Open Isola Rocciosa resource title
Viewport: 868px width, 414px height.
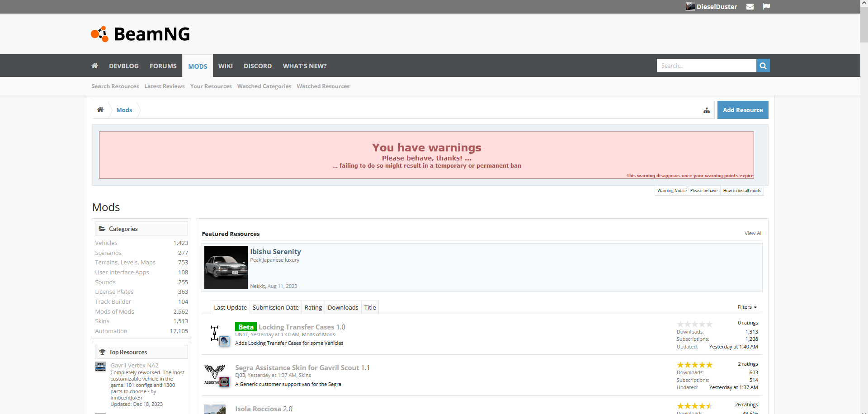(258, 409)
